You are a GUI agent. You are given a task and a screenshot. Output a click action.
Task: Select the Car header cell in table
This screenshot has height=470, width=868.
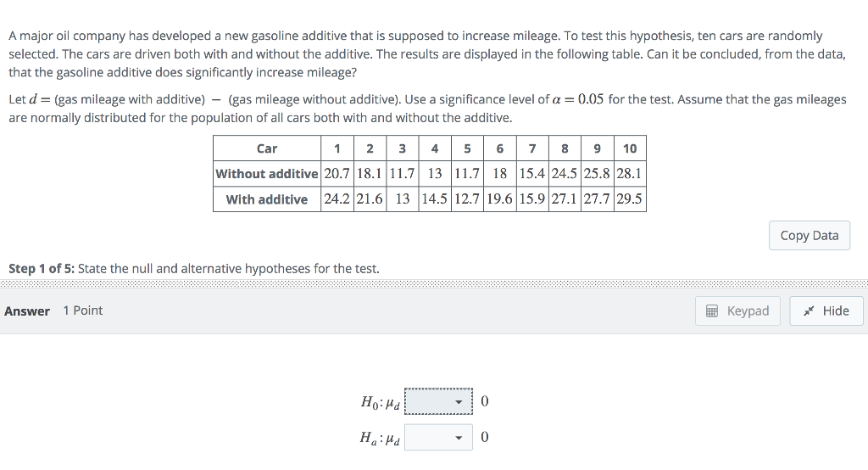(x=266, y=148)
